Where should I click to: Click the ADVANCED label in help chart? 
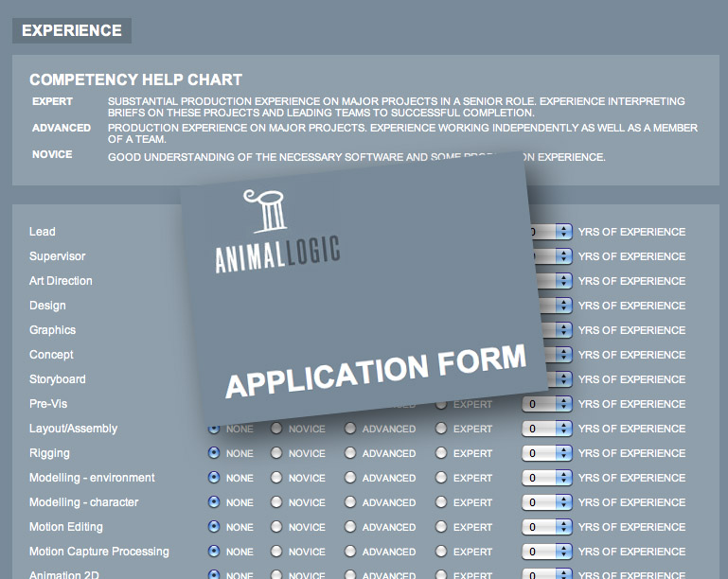[62, 128]
